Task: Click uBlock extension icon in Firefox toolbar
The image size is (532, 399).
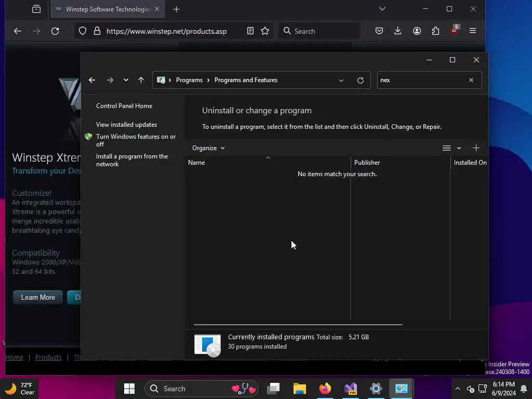Action: click(x=454, y=30)
